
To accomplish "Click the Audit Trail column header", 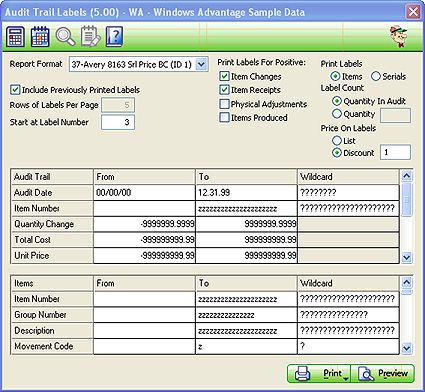I will [52, 177].
